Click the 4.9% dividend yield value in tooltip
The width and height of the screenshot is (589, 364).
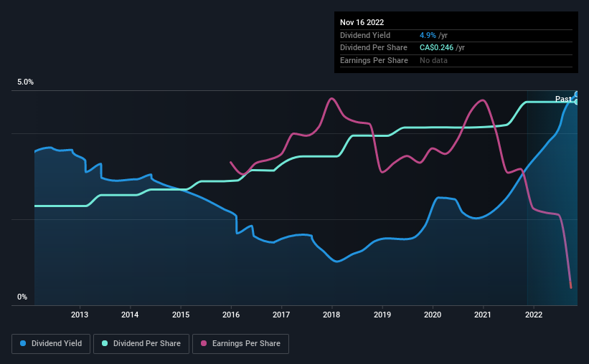428,35
